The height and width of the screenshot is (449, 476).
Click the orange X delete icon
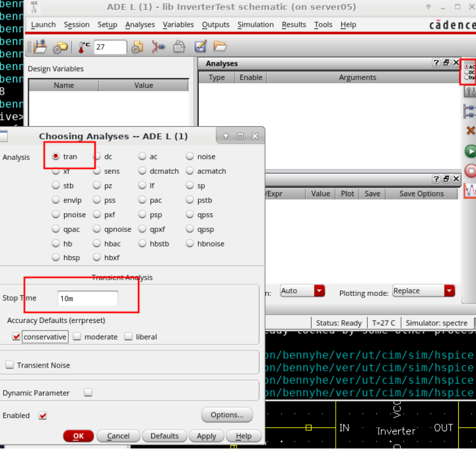click(x=471, y=131)
